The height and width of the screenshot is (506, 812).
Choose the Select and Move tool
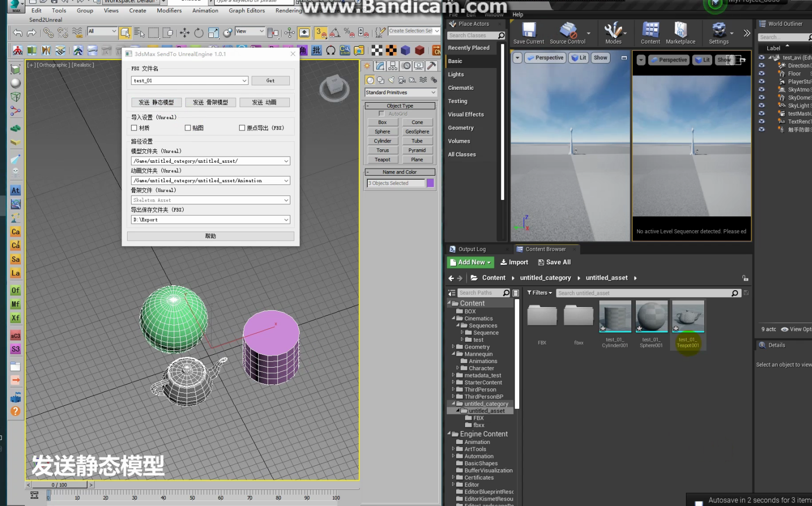(x=185, y=33)
